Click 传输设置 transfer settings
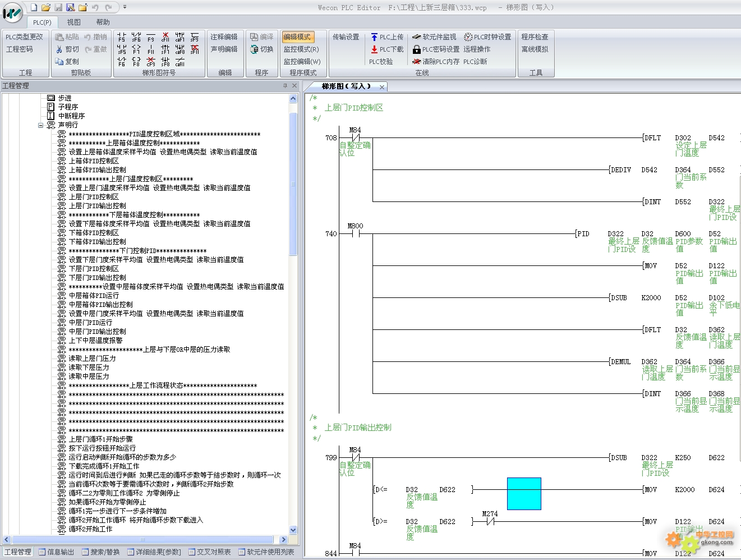Viewport: 741px width, 560px height. coord(346,37)
